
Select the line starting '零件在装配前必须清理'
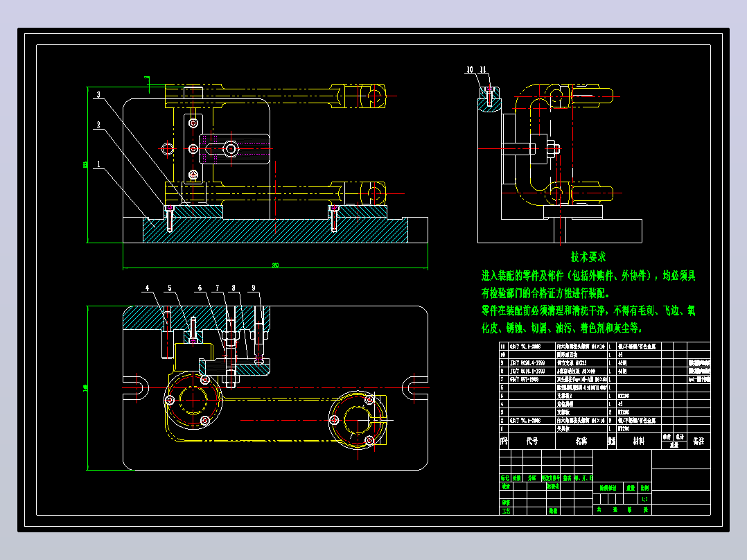588,310
